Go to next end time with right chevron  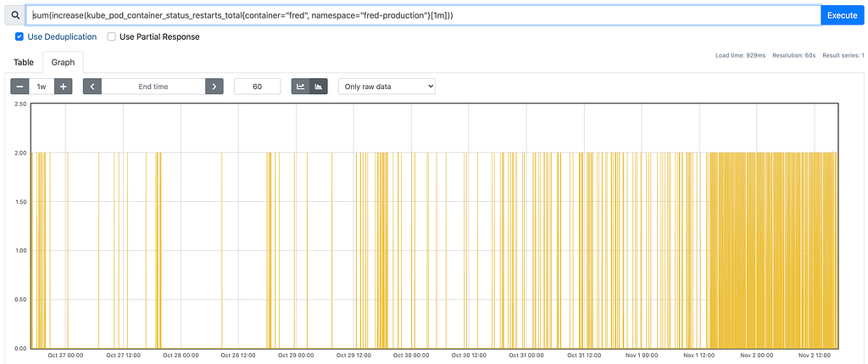point(214,87)
